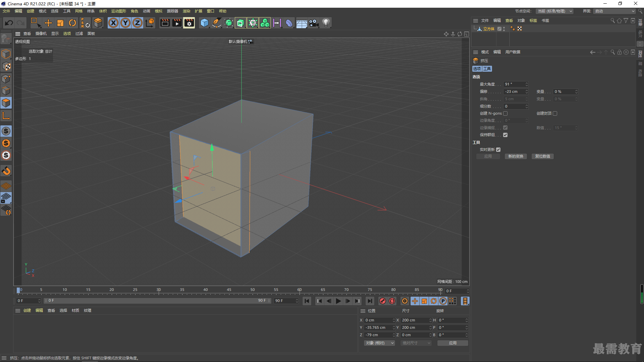Open 对象 (相对) coordinate mode dropdown
644x362 pixels.
[379, 343]
